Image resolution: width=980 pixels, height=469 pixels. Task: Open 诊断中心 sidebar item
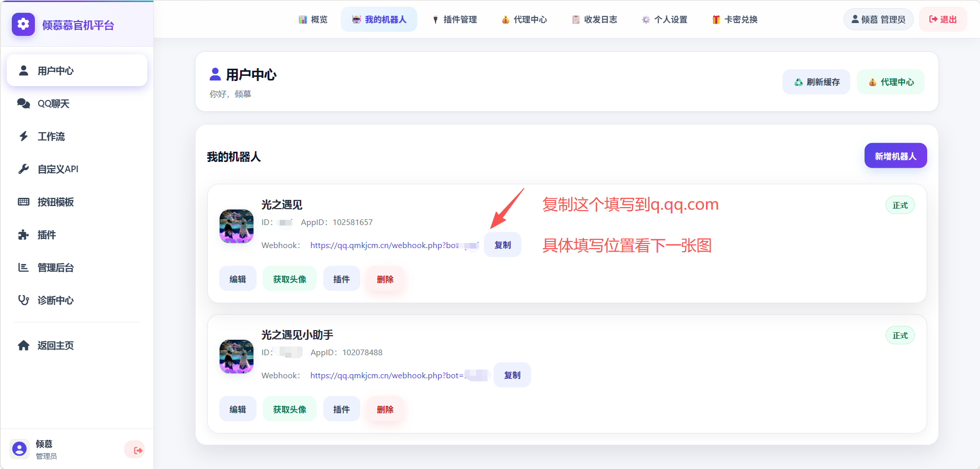[77, 300]
